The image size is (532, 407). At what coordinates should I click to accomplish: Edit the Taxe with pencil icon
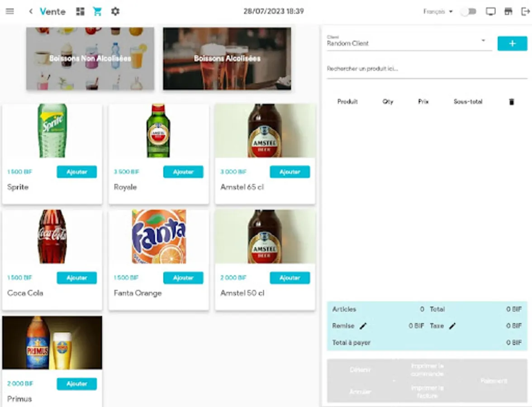pyautogui.click(x=452, y=326)
